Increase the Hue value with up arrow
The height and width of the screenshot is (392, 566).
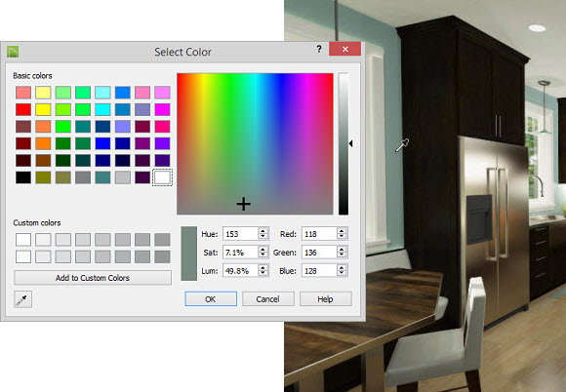(x=263, y=231)
